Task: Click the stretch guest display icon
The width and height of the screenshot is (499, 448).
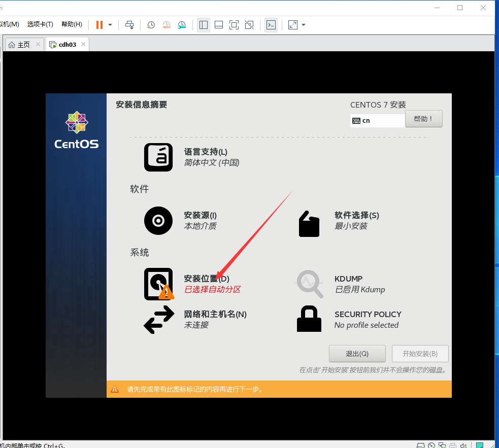Action: [x=292, y=25]
